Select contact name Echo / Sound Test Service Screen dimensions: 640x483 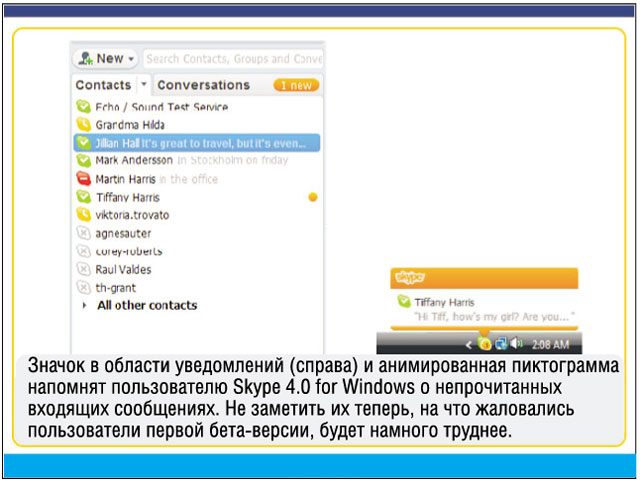pyautogui.click(x=161, y=107)
